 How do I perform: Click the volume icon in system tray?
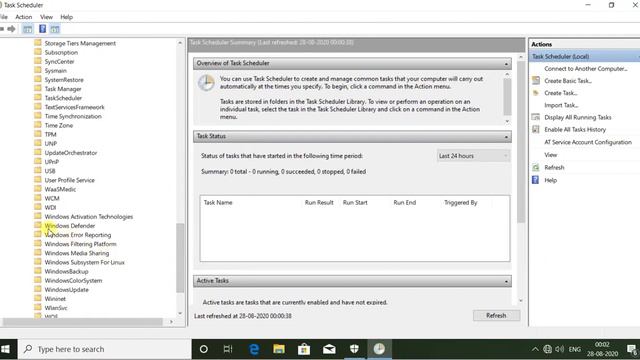coord(560,349)
